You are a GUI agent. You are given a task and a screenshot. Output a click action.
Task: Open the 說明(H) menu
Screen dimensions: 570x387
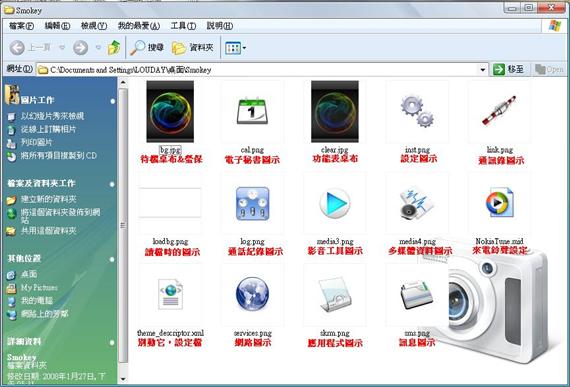pos(220,26)
